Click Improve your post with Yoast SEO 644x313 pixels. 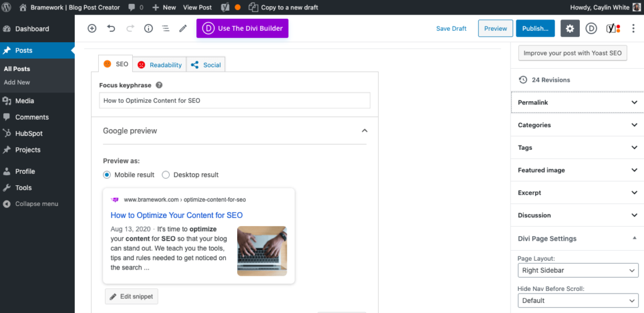point(572,53)
